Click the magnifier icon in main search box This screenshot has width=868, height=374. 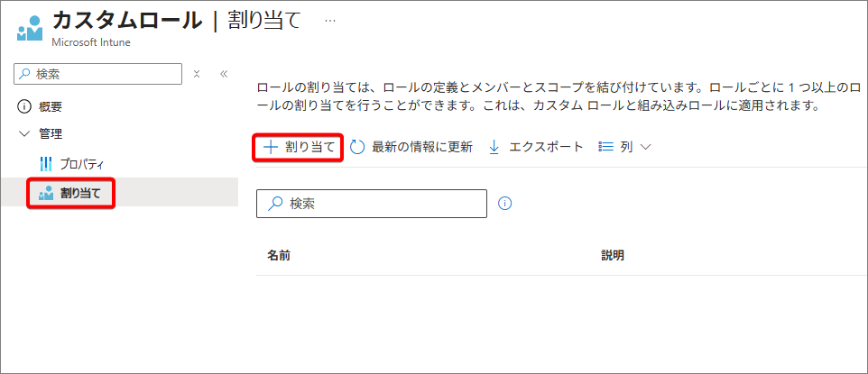(x=275, y=204)
